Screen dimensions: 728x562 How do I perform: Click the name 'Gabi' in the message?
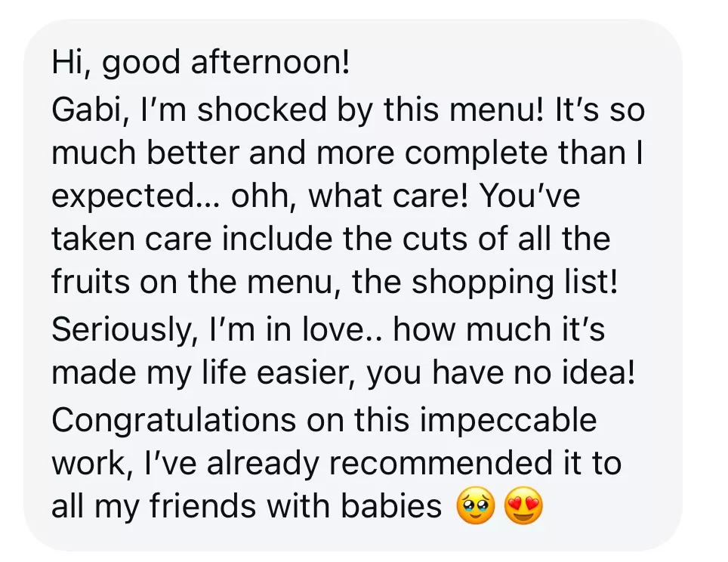87,110
